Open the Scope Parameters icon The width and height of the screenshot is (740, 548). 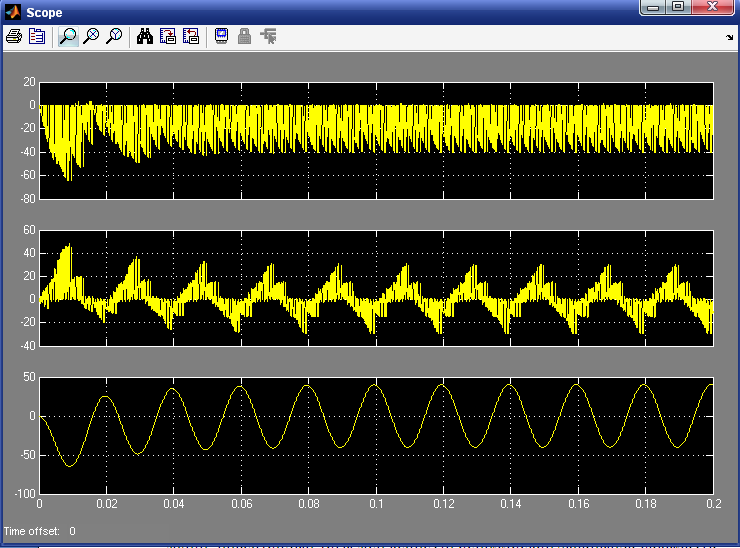(x=37, y=36)
